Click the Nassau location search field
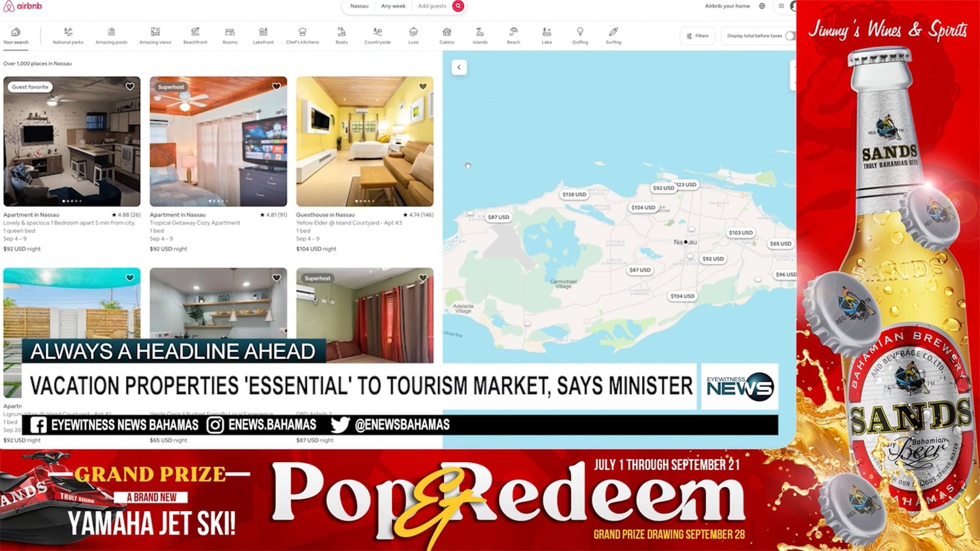Viewport: 980px width, 551px height. point(360,6)
